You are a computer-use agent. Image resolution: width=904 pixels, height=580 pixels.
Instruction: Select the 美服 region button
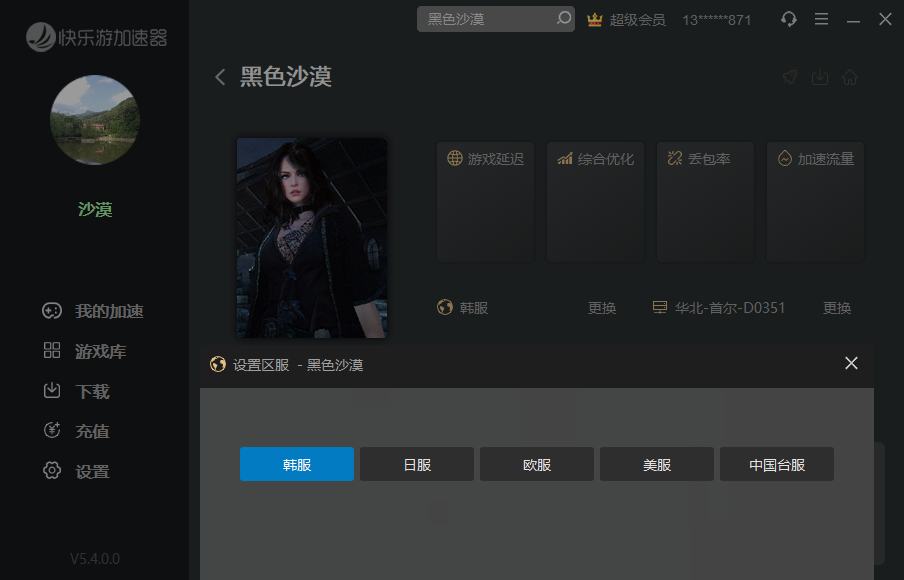click(x=657, y=464)
